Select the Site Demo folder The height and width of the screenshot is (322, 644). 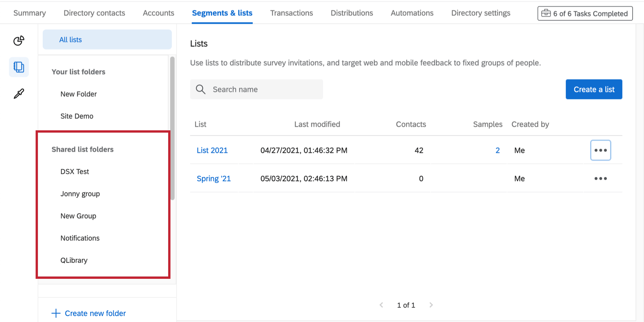(77, 116)
